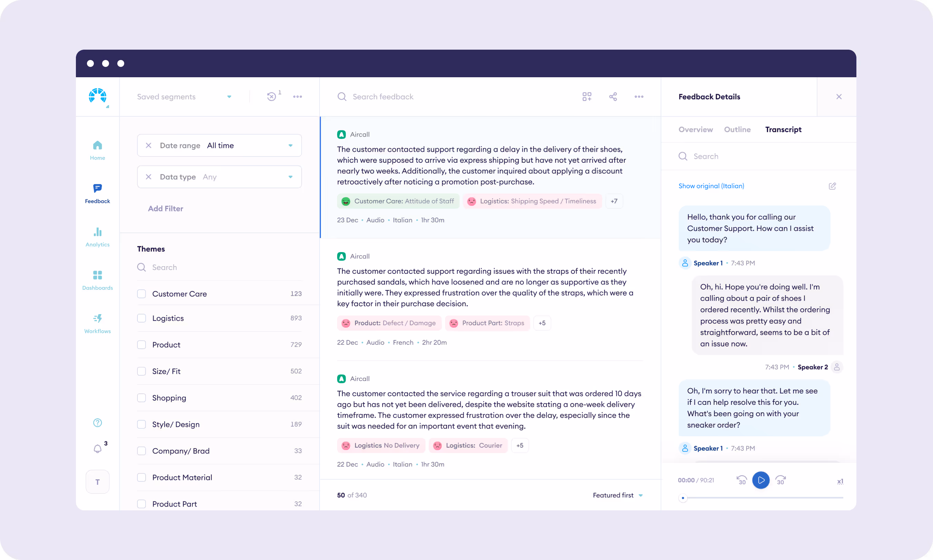Switch to the Overview tab
Viewport: 933px width, 560px height.
(x=696, y=129)
